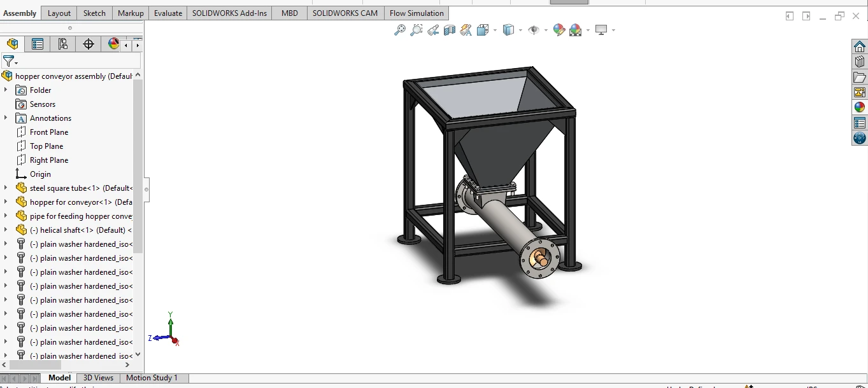
Task: Select the helical shaft<1> component
Action: 76,230
